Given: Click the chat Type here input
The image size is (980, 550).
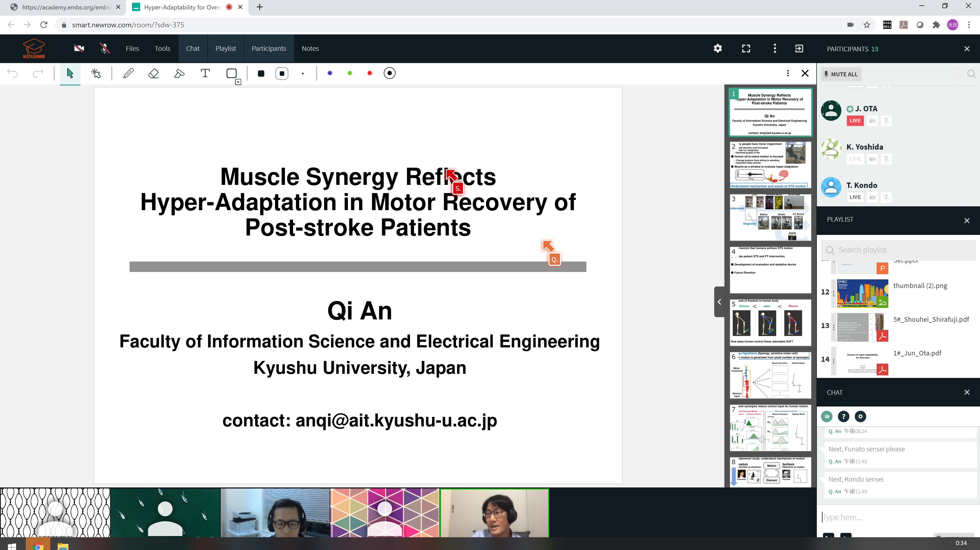Looking at the screenshot, I should 898,517.
